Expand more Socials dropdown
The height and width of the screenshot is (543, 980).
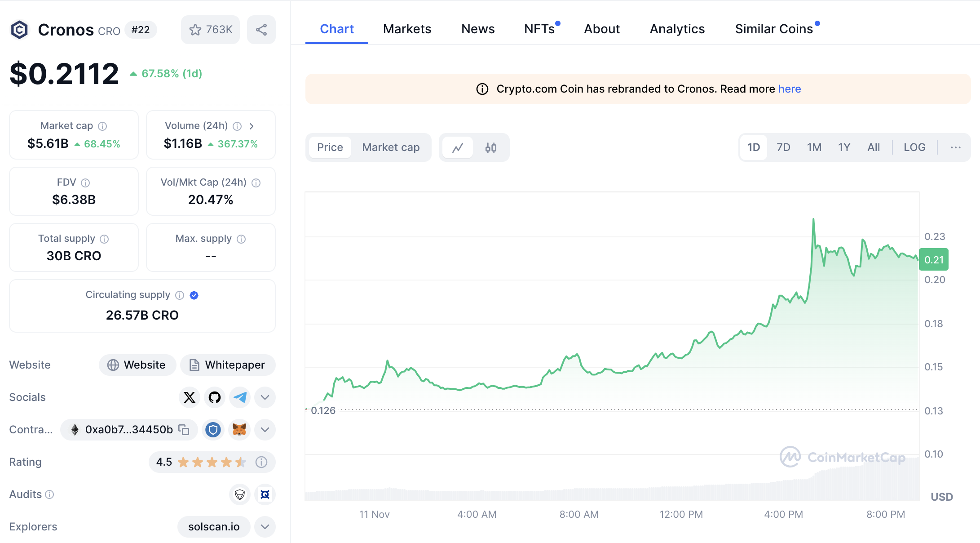click(x=265, y=397)
